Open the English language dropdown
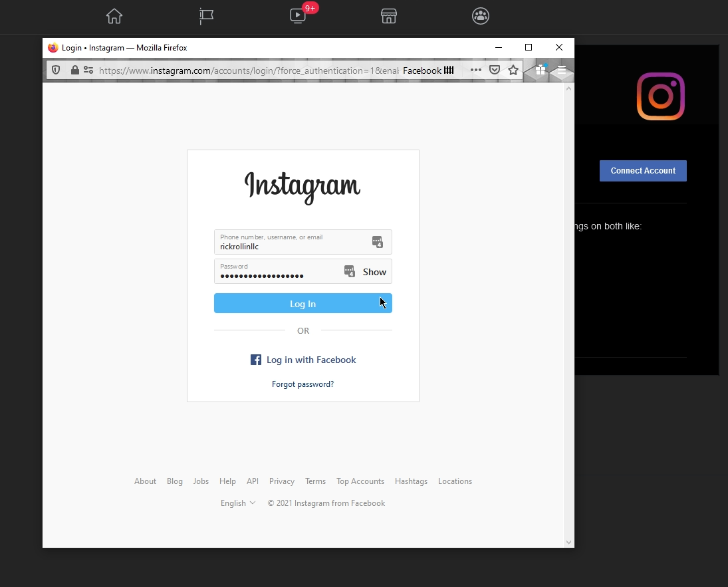Image resolution: width=728 pixels, height=587 pixels. (x=238, y=503)
